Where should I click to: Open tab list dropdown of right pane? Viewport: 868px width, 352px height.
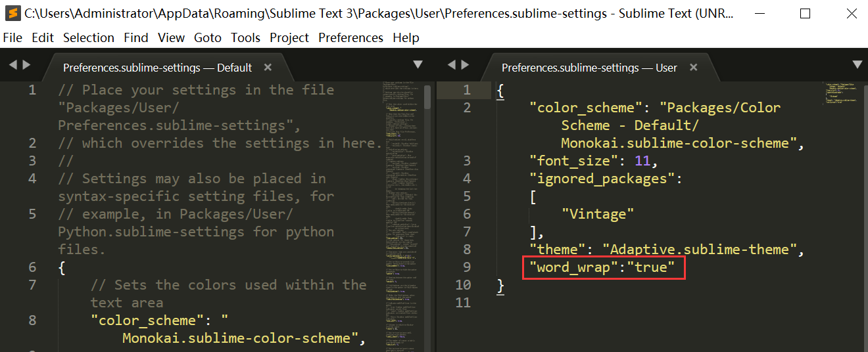[x=857, y=64]
